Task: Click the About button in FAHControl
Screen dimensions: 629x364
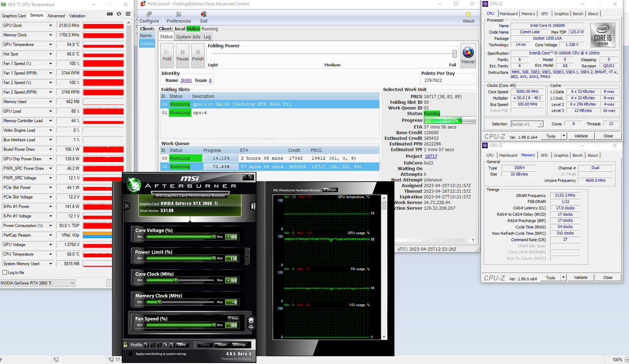Action: [468, 17]
